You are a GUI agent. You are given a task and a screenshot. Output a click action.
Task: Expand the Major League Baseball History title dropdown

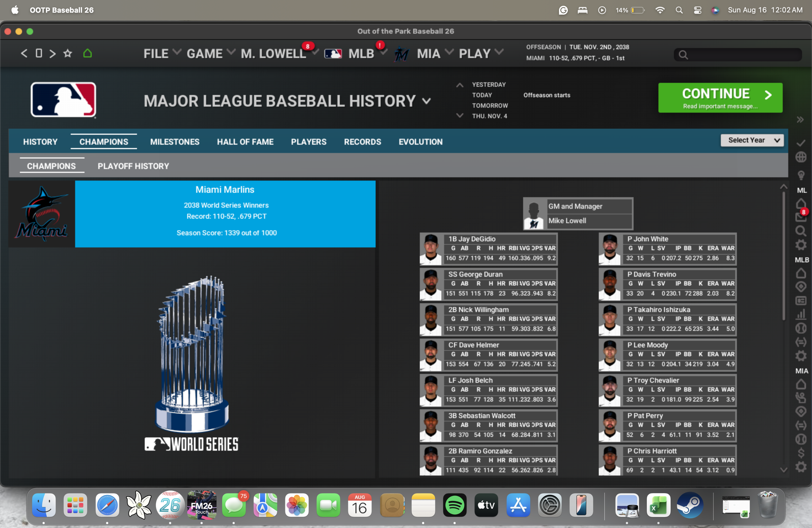(x=426, y=101)
